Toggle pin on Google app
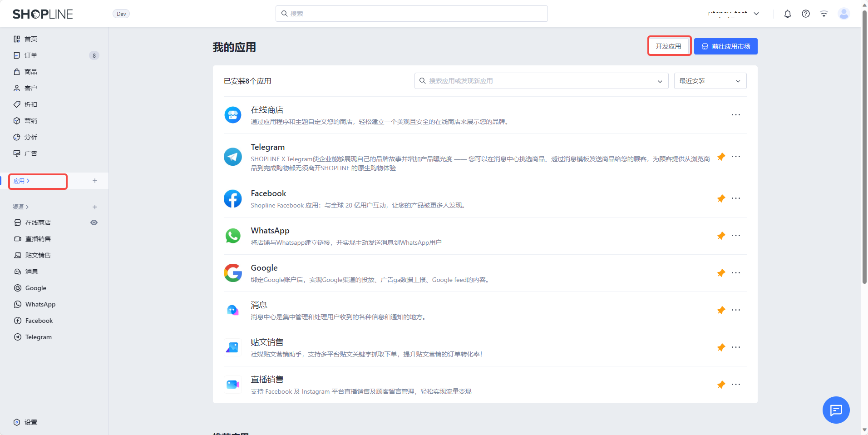 [721, 273]
